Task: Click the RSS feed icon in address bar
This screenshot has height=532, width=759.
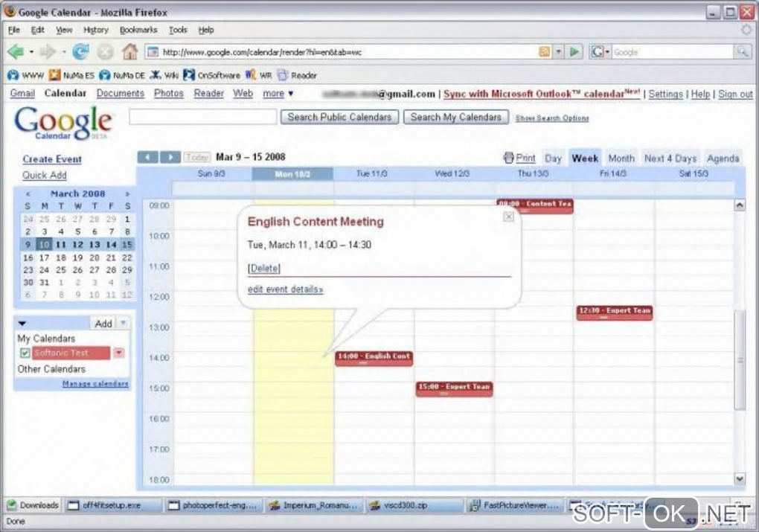Action: coord(545,52)
